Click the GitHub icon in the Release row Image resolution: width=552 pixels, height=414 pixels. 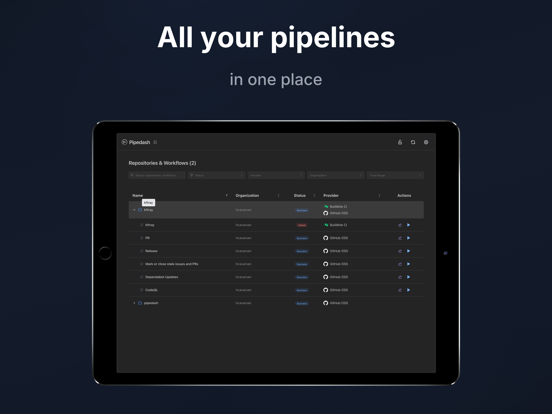coord(326,251)
